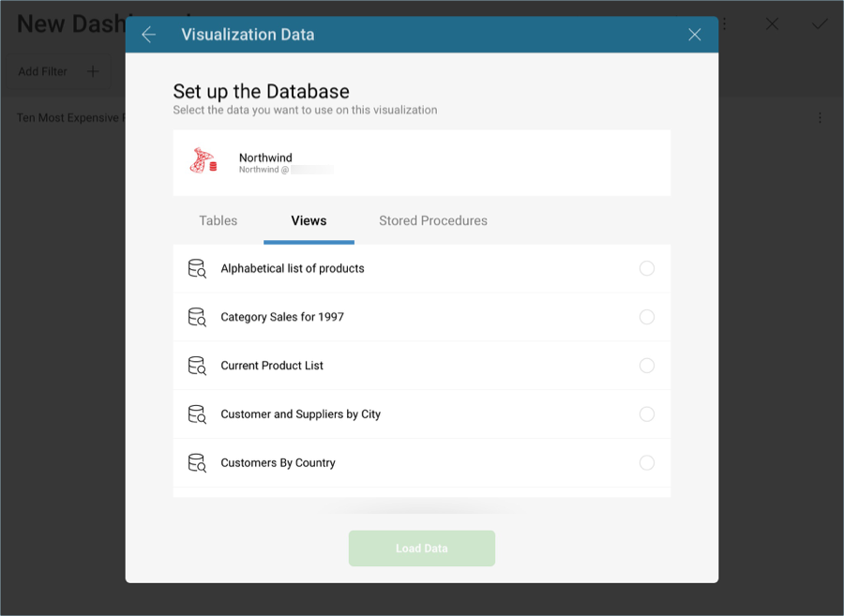
Task: Switch to the Tables tab
Action: click(x=218, y=220)
